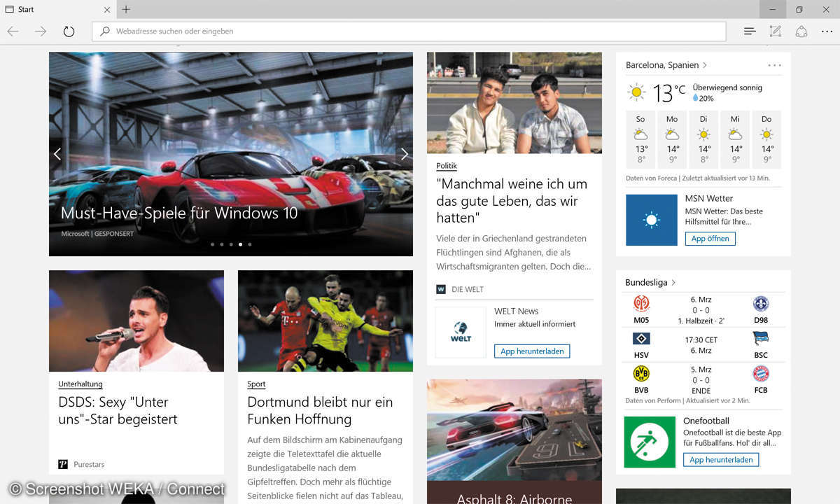
Task: Expand the Barcelona, Spanien weather location
Action: (666, 65)
